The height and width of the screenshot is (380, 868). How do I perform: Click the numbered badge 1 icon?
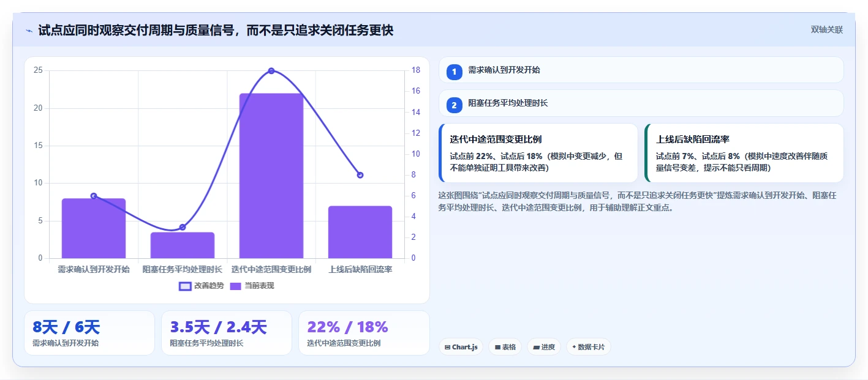[454, 72]
